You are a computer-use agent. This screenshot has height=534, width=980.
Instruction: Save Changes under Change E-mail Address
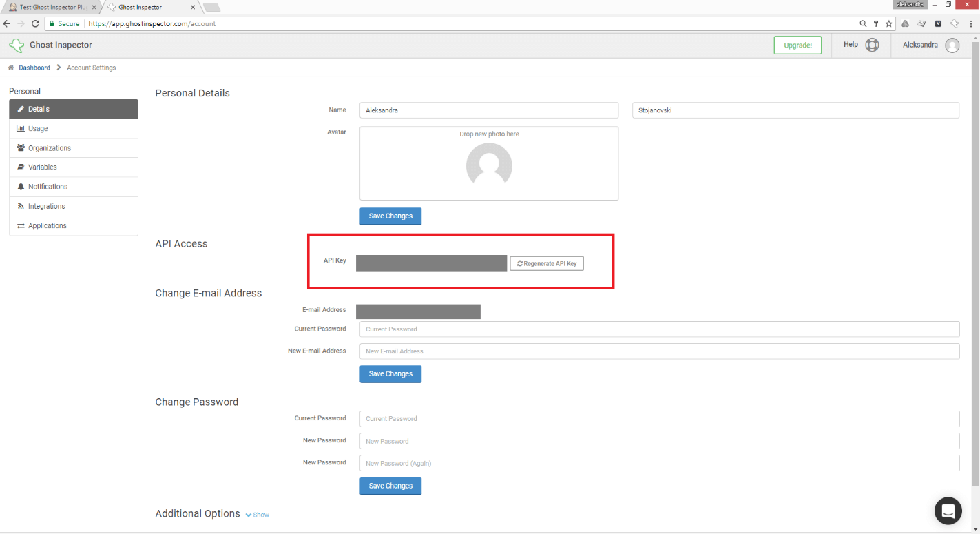[x=390, y=374]
